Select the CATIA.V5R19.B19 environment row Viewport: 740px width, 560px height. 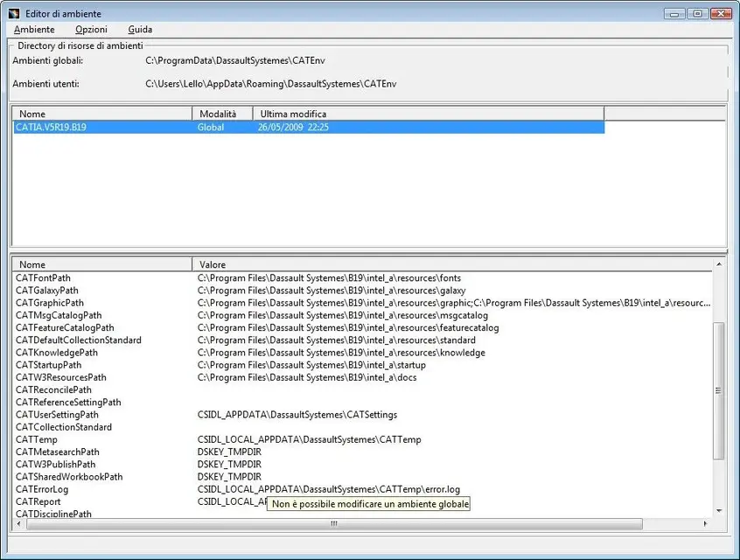coord(51,128)
